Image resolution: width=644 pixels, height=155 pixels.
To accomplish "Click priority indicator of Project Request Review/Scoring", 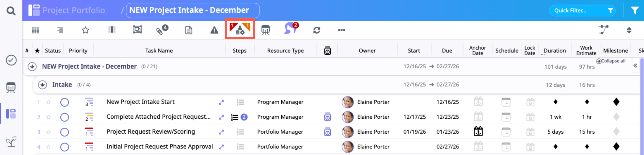I will [x=89, y=132].
